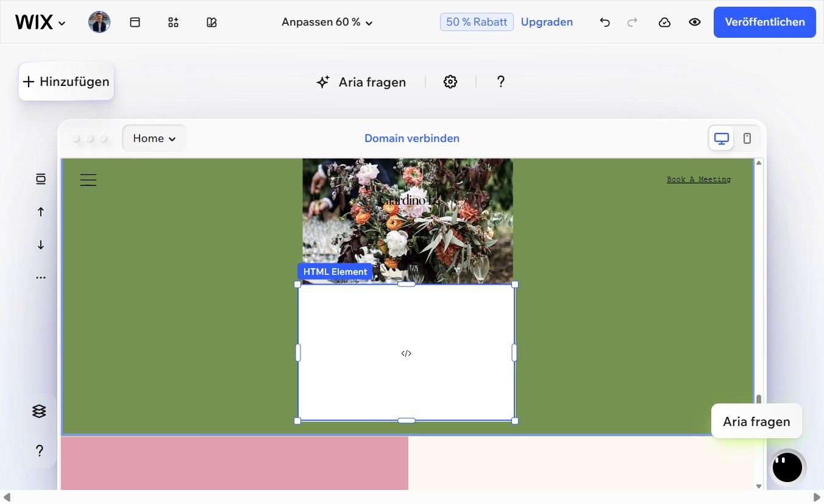Open the Hinzufügen add panel
The height and width of the screenshot is (504, 824).
click(66, 82)
